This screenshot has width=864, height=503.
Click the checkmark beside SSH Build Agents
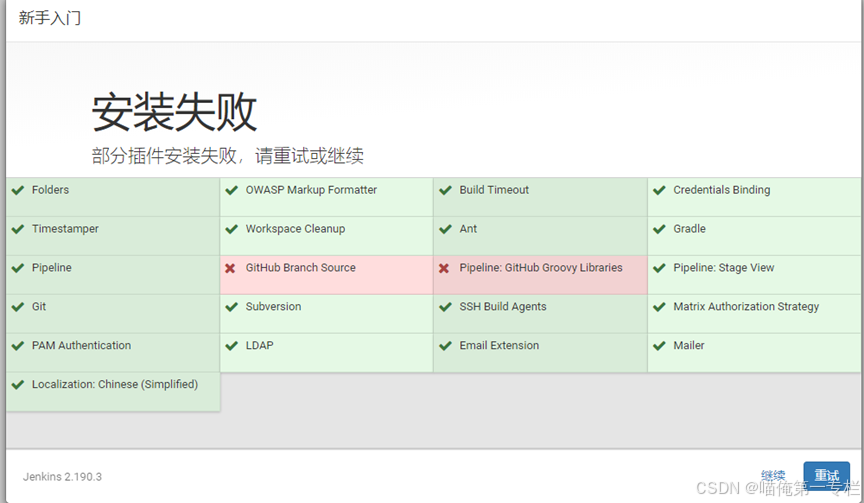tap(445, 307)
